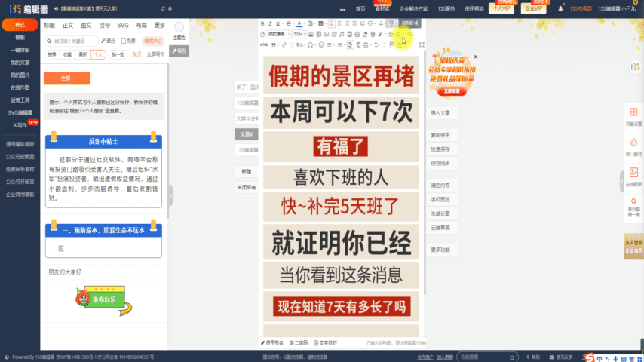Click 导入文章 button
Screen dimensions: 644x362
pos(440,113)
